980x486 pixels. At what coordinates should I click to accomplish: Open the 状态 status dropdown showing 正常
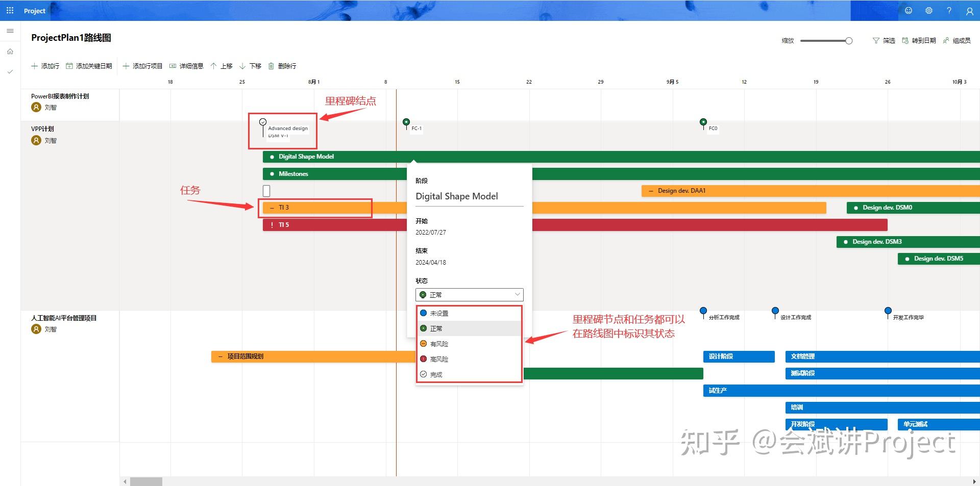tap(469, 294)
